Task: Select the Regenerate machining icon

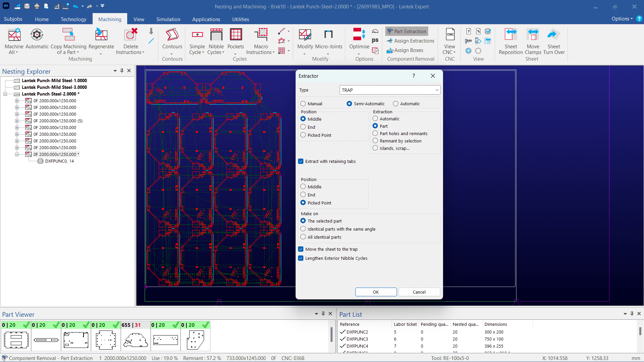Action: tap(101, 35)
